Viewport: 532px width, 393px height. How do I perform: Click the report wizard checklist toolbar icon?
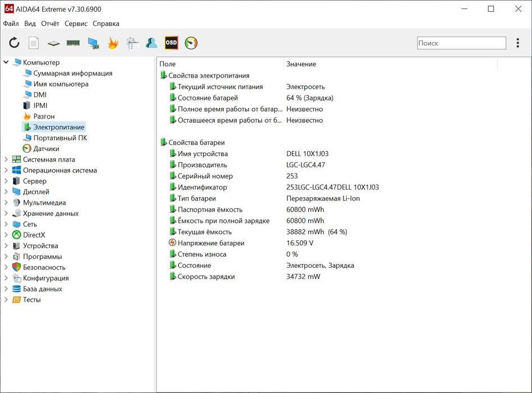pos(132,43)
